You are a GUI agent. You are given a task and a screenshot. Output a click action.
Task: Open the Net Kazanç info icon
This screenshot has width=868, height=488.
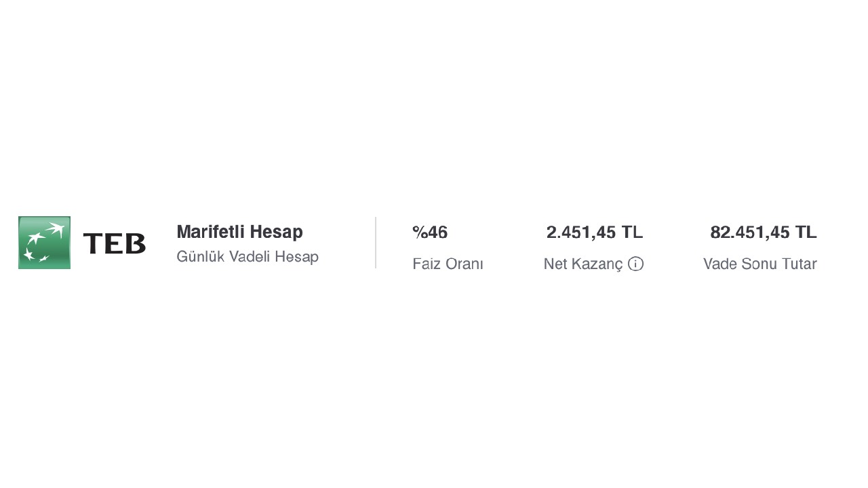coord(635,264)
